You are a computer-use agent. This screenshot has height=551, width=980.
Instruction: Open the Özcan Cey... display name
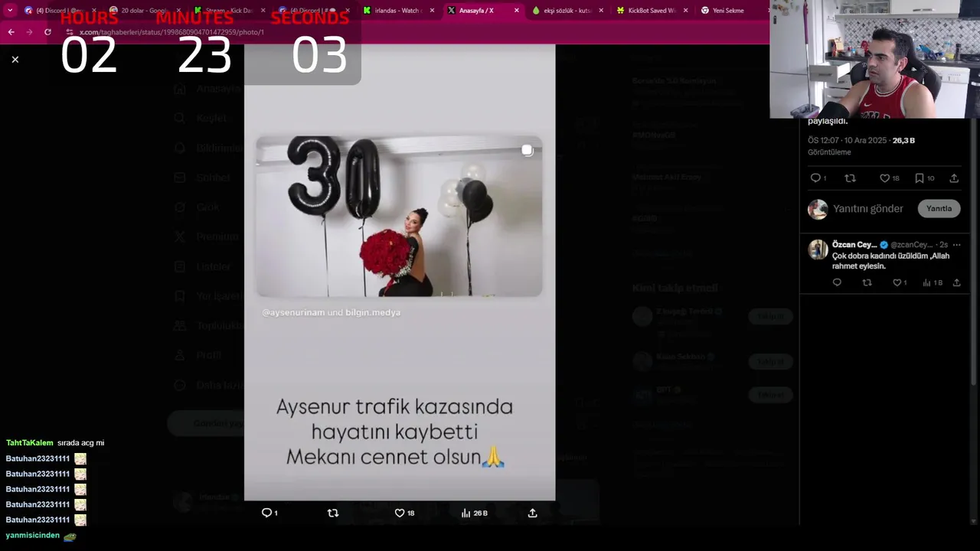click(x=854, y=245)
